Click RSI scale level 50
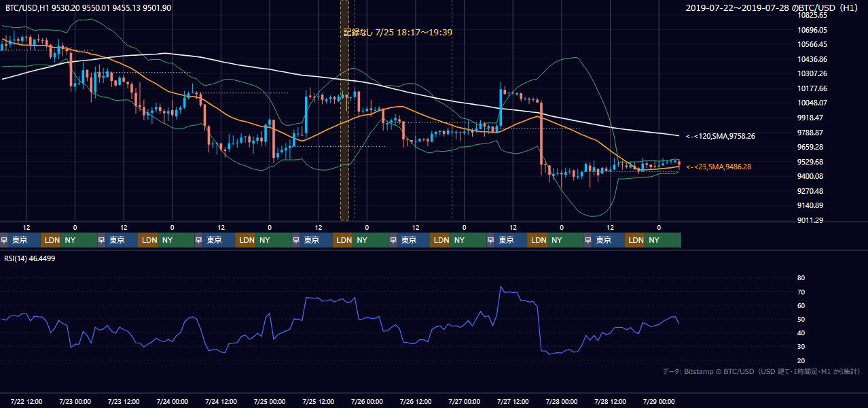Screen dimensions: 868x408 (x=801, y=319)
